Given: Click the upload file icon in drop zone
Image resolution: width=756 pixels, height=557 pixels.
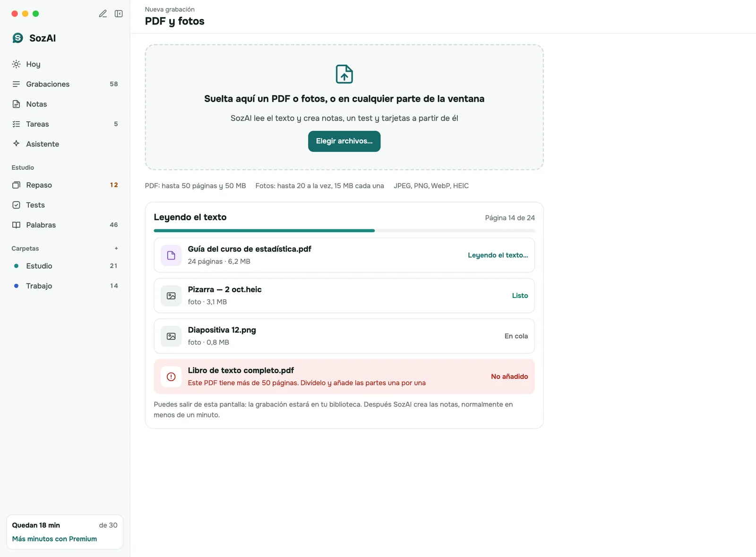Looking at the screenshot, I should 344,74.
